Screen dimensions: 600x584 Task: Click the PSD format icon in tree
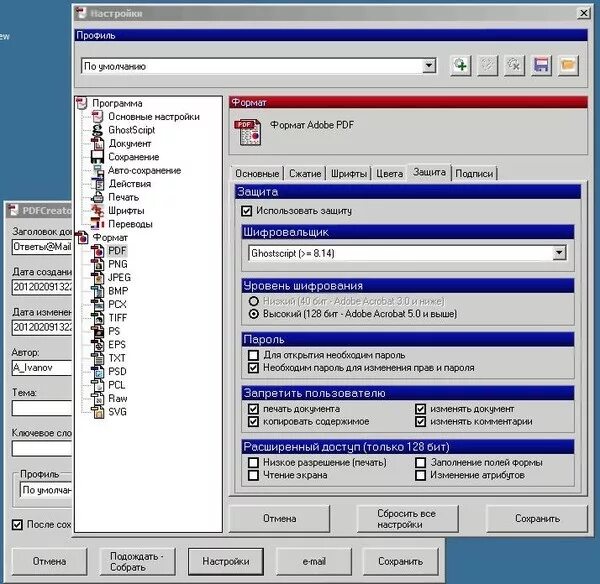[98, 372]
